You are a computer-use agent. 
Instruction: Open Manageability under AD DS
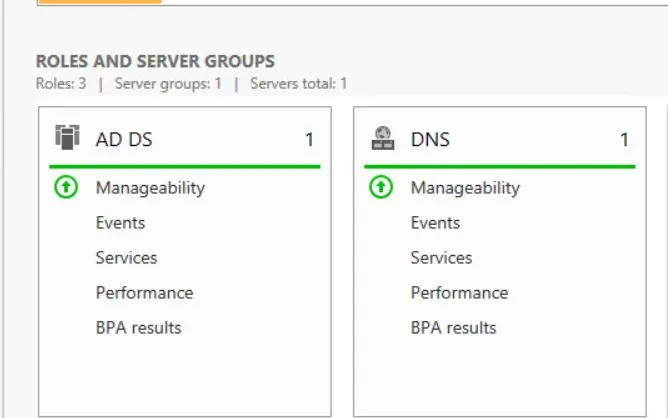click(150, 187)
